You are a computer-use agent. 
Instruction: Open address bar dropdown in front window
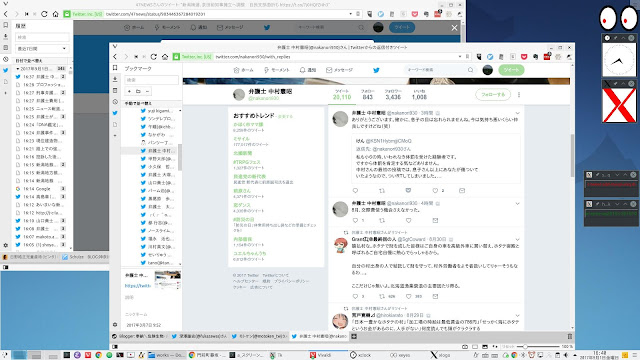(460, 57)
